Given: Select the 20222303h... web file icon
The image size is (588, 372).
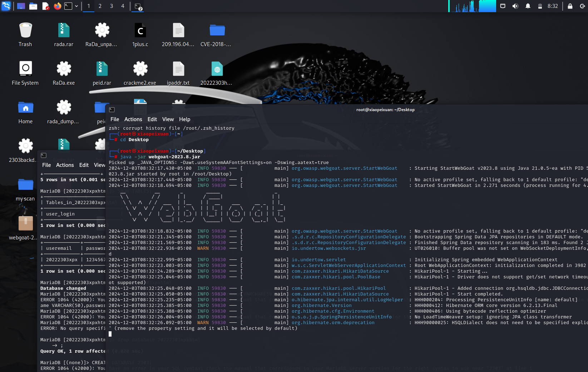Looking at the screenshot, I should coord(216,73).
